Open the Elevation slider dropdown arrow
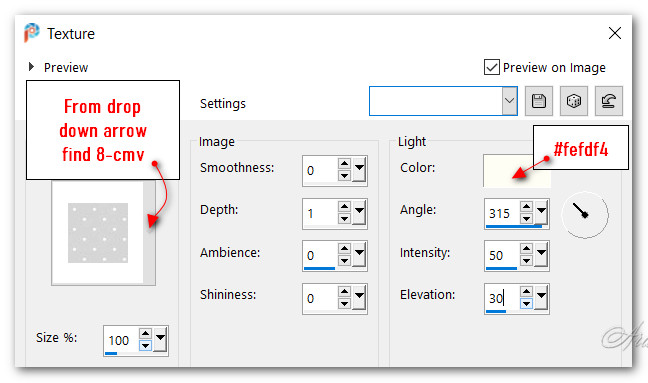Image resolution: width=648 pixels, height=383 pixels. pyautogui.click(x=541, y=297)
